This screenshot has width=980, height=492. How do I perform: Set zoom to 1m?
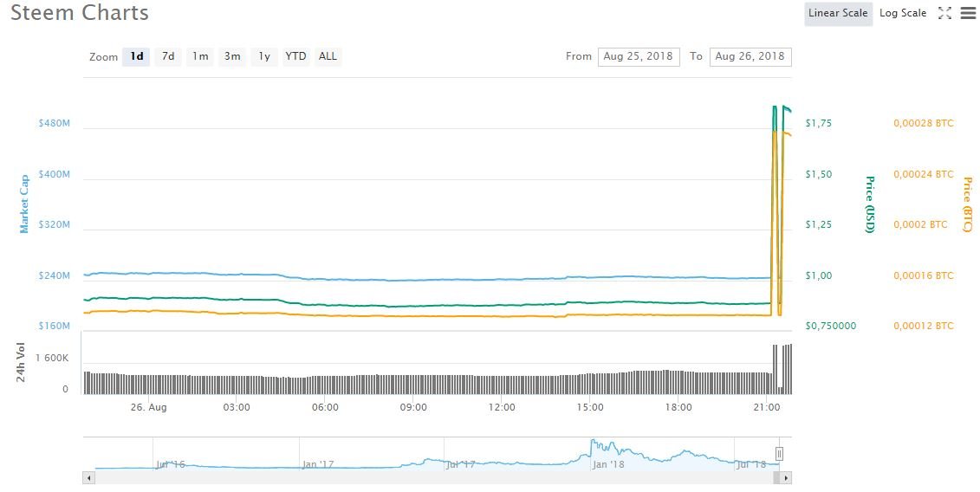point(200,56)
